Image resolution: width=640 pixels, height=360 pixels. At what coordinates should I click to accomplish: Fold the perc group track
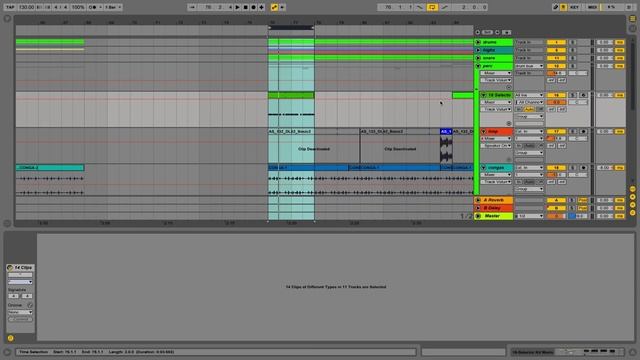[x=478, y=66]
